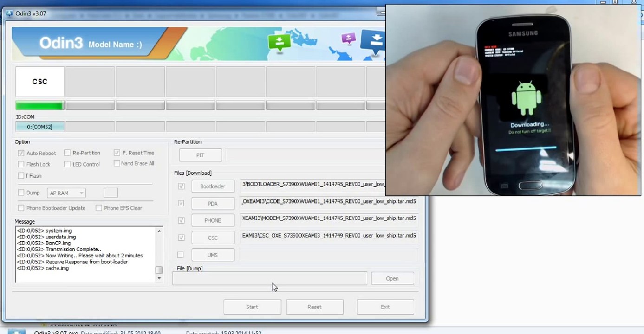Click the message log scrollbar thumb
Screen dimensions: 644x334
[159, 270]
